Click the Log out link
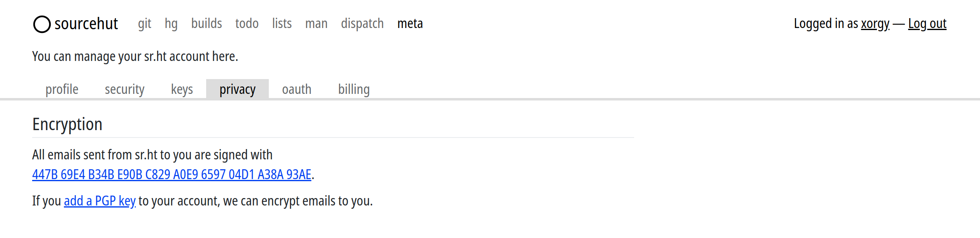 pos(927,24)
